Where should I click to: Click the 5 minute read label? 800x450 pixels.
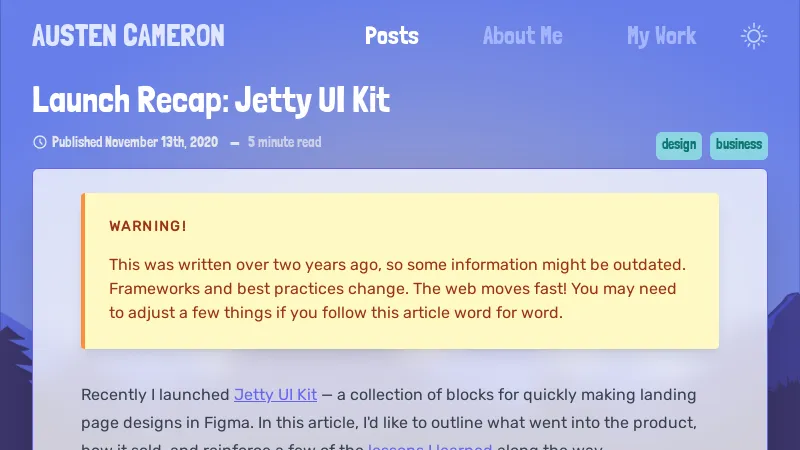tap(285, 142)
